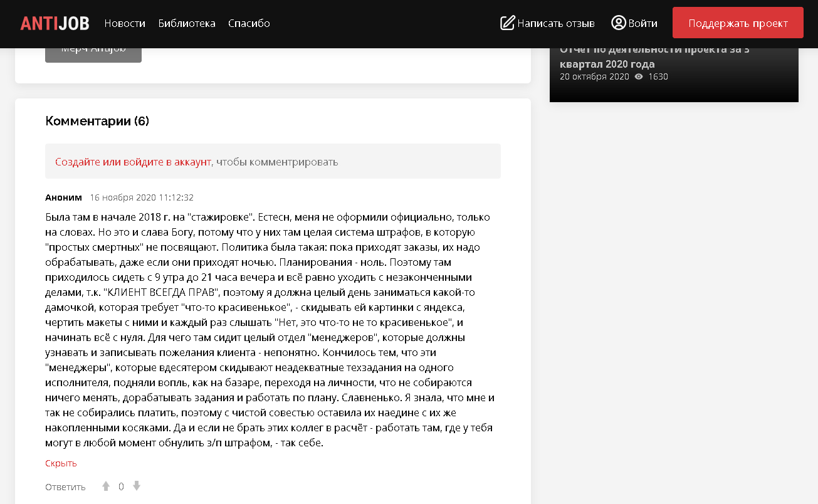Click the user profile icon beside Войти

click(618, 23)
